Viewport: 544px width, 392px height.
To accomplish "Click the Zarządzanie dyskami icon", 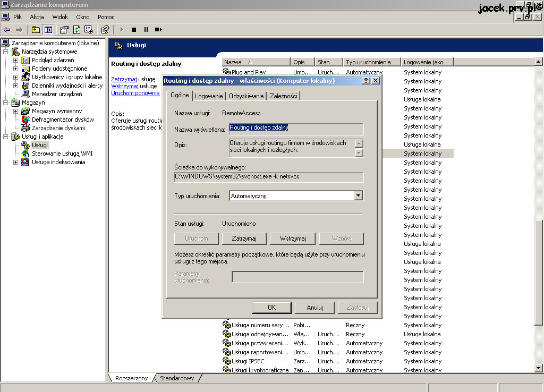I will pyautogui.click(x=25, y=128).
